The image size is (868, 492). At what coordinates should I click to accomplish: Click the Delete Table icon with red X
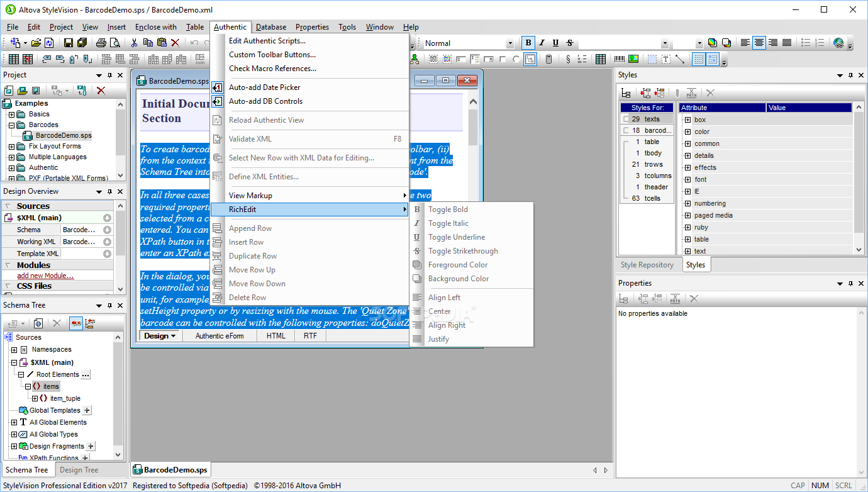pyautogui.click(x=28, y=59)
